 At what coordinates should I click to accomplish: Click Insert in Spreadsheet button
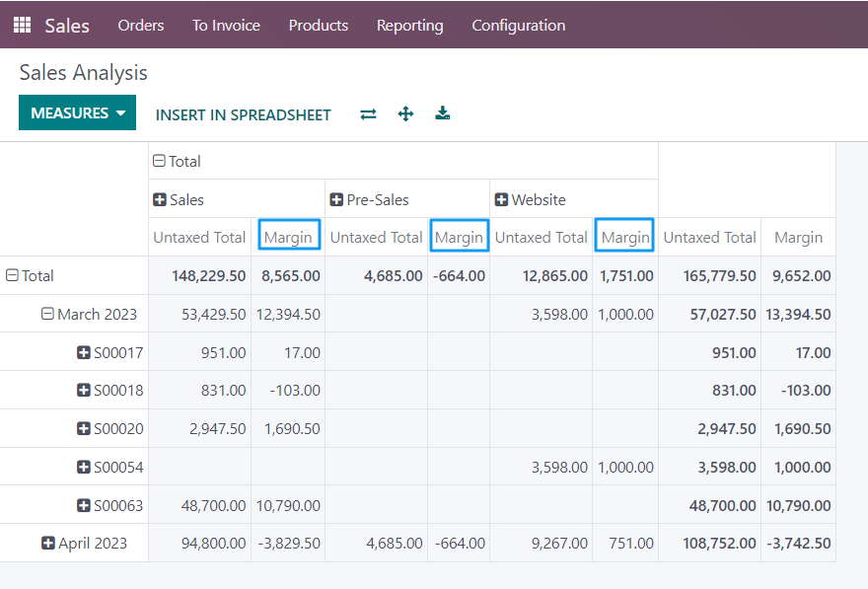(243, 114)
